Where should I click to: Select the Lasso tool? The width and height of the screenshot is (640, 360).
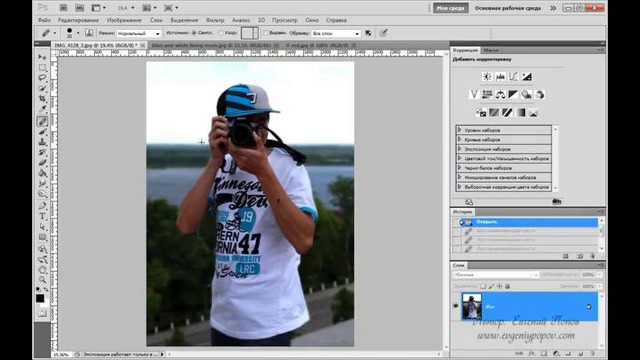click(x=42, y=78)
